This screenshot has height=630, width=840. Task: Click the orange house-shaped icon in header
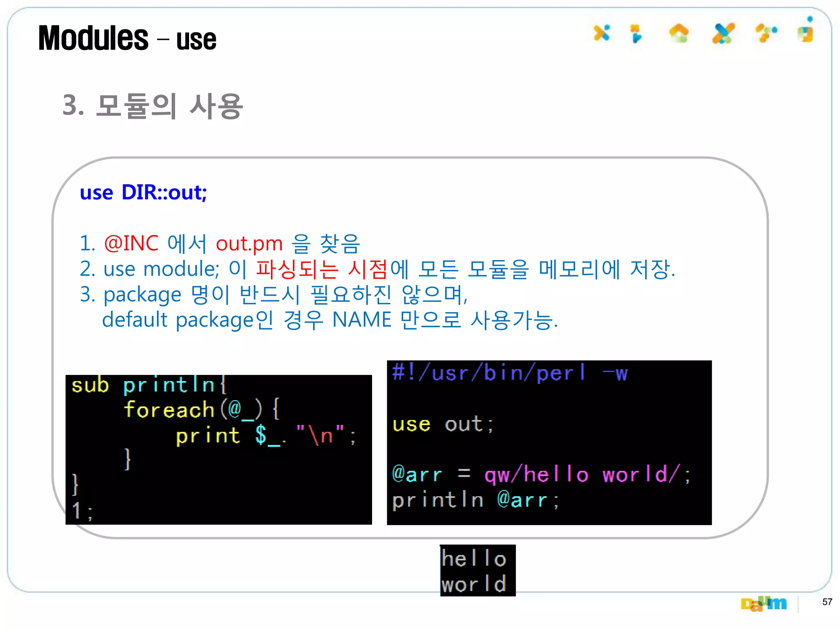point(679,34)
